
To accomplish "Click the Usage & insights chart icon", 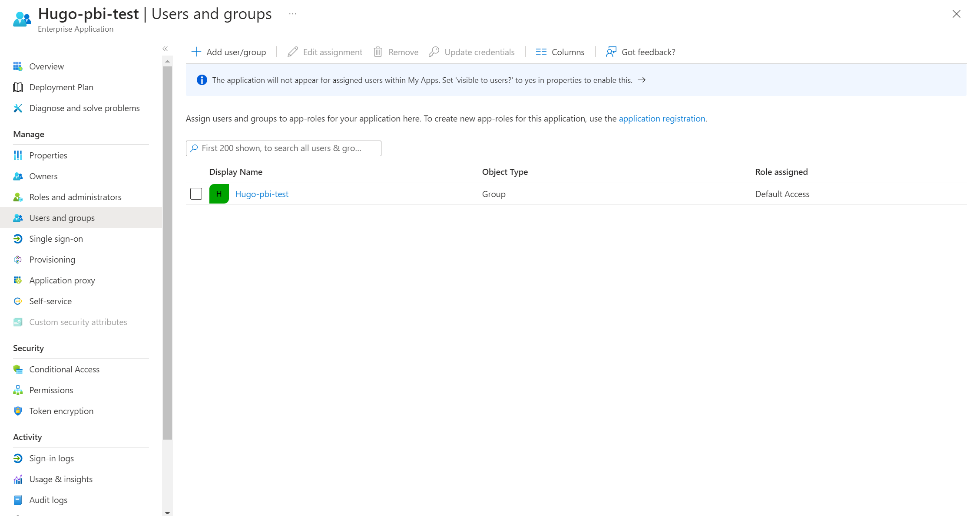I will point(18,479).
